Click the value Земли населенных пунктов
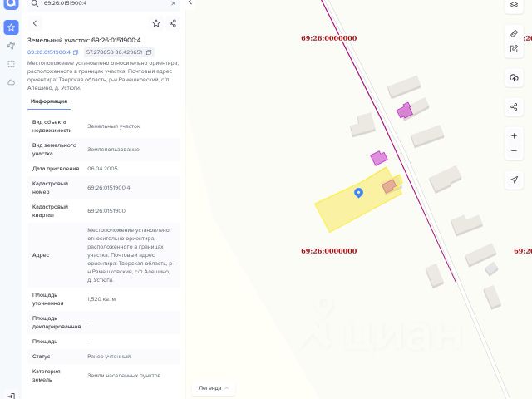 point(124,375)
